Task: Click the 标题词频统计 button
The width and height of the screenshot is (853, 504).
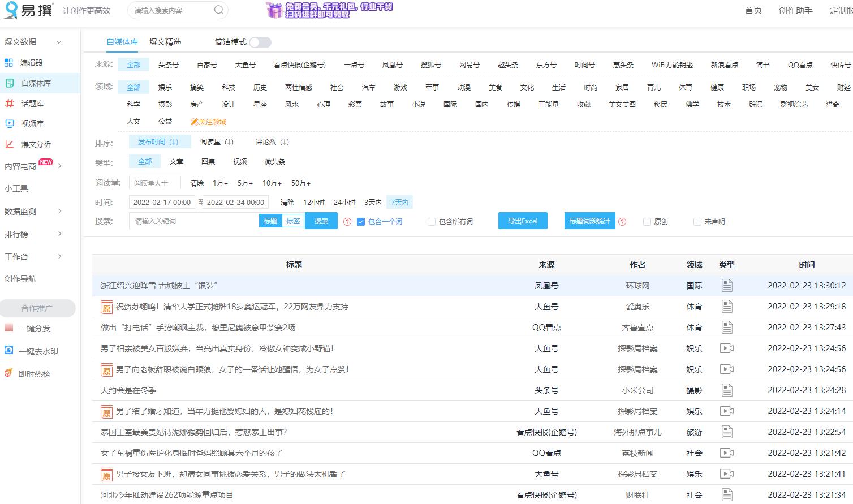Action: tap(588, 221)
